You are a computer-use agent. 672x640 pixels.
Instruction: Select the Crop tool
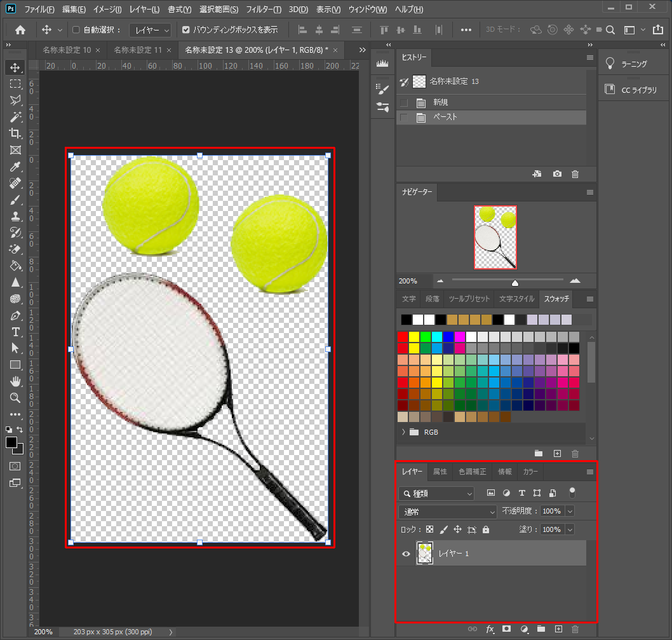click(15, 133)
